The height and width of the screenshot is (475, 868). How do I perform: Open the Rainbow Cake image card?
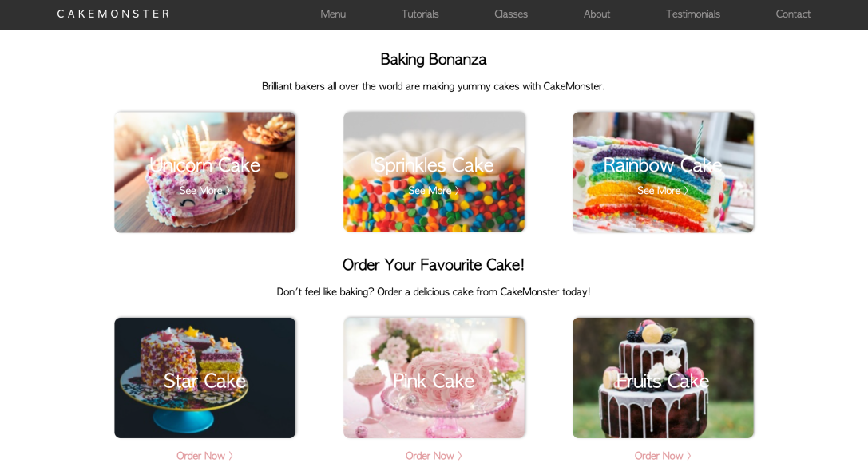point(664,172)
